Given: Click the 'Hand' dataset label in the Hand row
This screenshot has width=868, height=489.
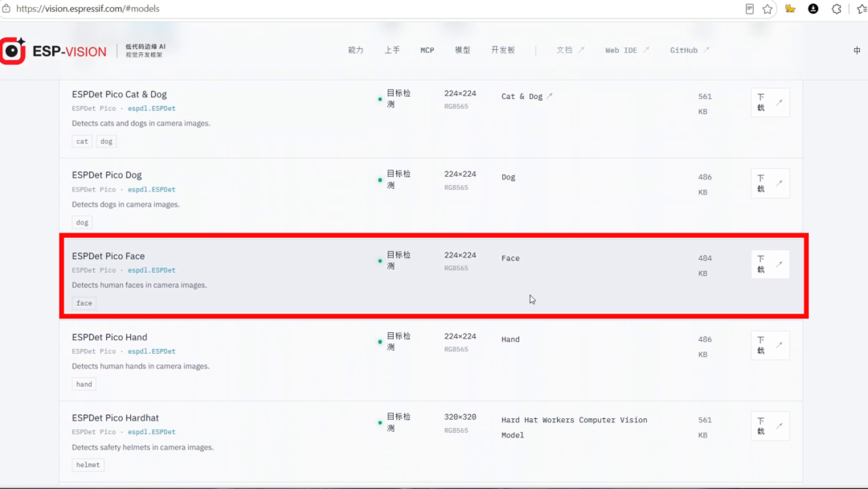Looking at the screenshot, I should 510,339.
